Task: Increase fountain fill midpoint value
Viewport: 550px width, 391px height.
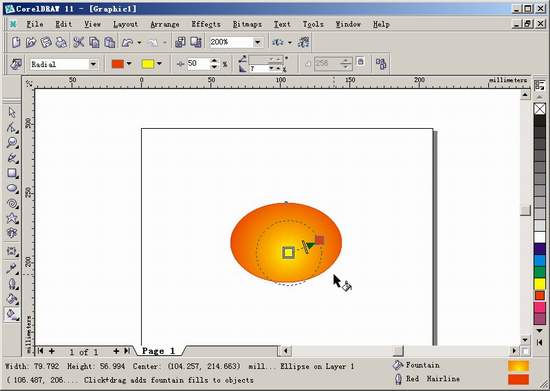Action: 214,61
